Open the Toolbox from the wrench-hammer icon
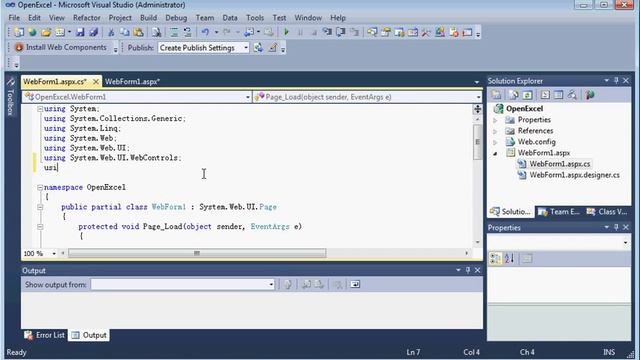Screen dimensions: 640x360 click(426, 32)
